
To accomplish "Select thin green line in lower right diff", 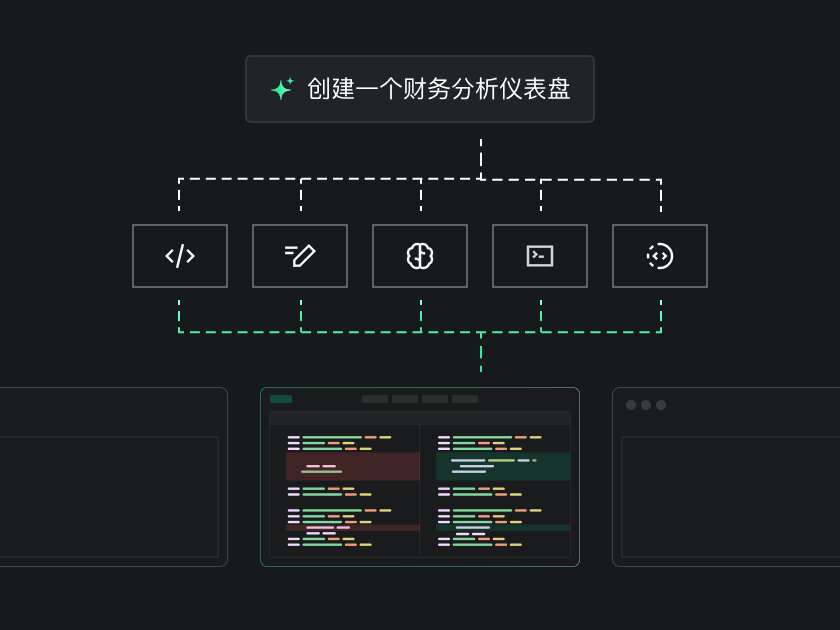I will pos(503,527).
